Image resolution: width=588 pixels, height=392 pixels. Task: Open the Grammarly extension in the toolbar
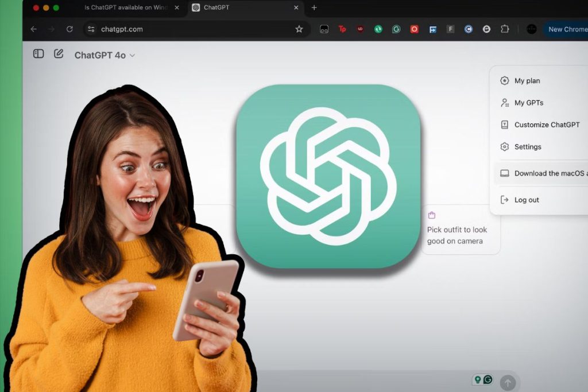point(396,29)
